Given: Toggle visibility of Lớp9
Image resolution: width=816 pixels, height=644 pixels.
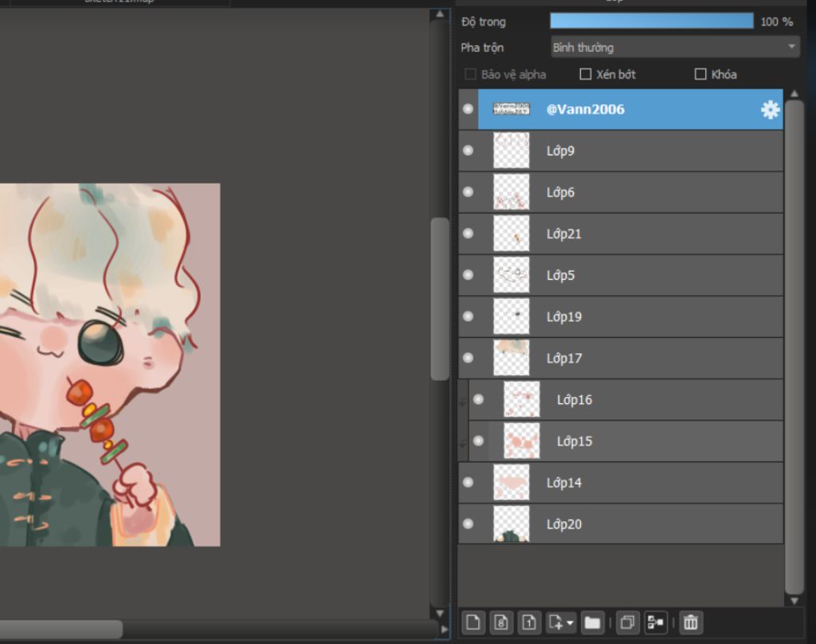Looking at the screenshot, I should [x=468, y=151].
